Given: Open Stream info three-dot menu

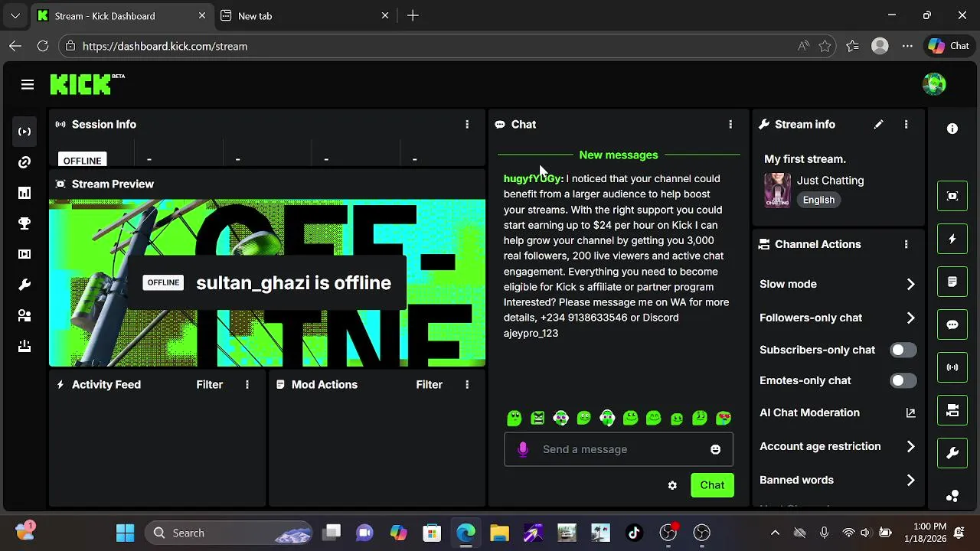Looking at the screenshot, I should pos(906,124).
